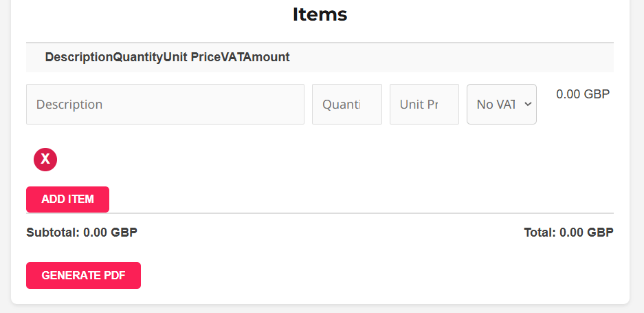Select the Total: 0.00 GBP text
The image size is (644, 313).
[568, 233]
